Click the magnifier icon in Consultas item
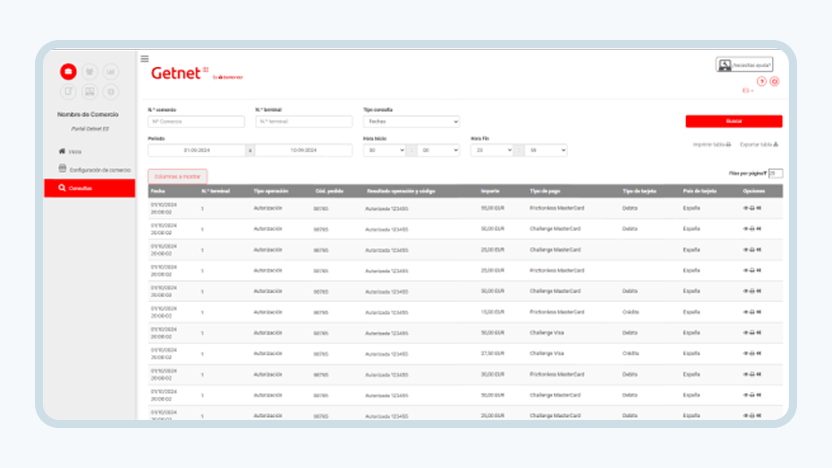This screenshot has height=468, width=832. tap(62, 188)
